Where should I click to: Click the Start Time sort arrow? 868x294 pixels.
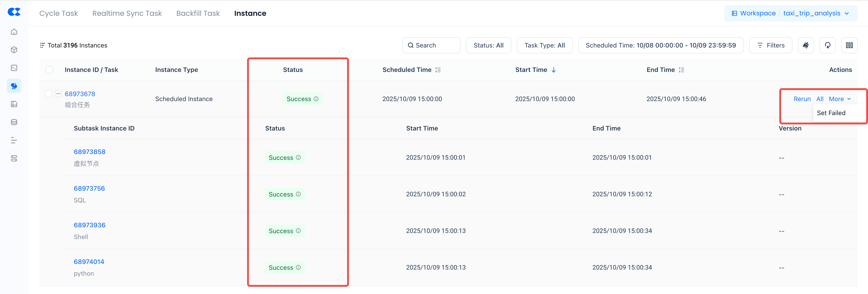554,70
